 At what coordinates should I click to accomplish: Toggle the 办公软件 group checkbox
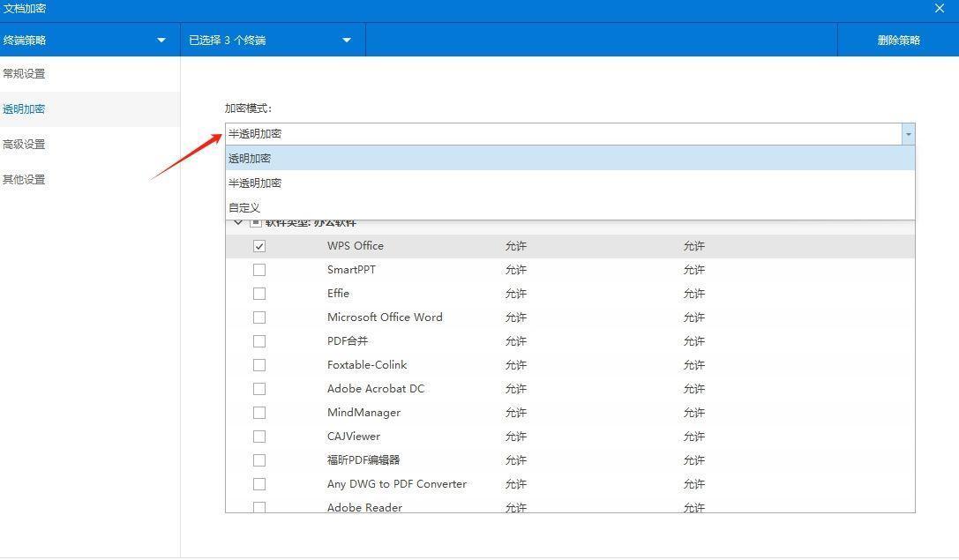(x=256, y=223)
